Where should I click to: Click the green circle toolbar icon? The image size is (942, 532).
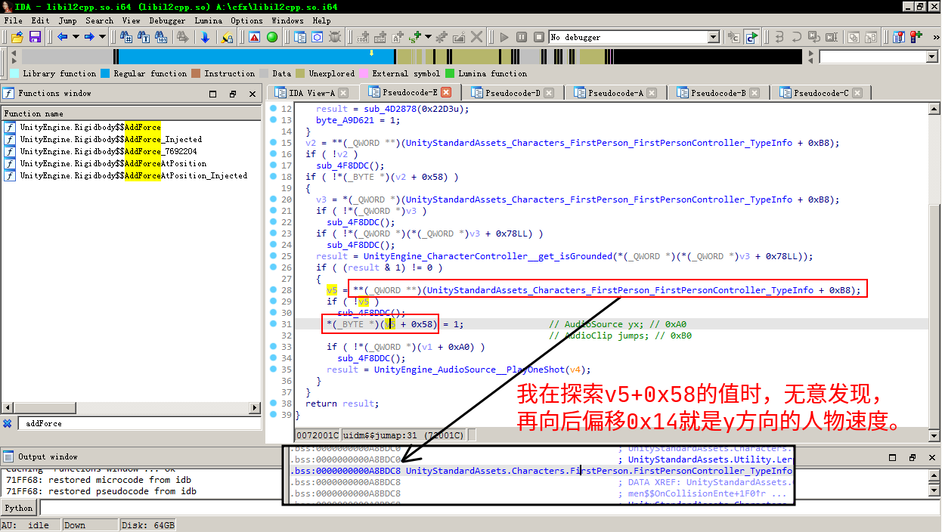[272, 37]
